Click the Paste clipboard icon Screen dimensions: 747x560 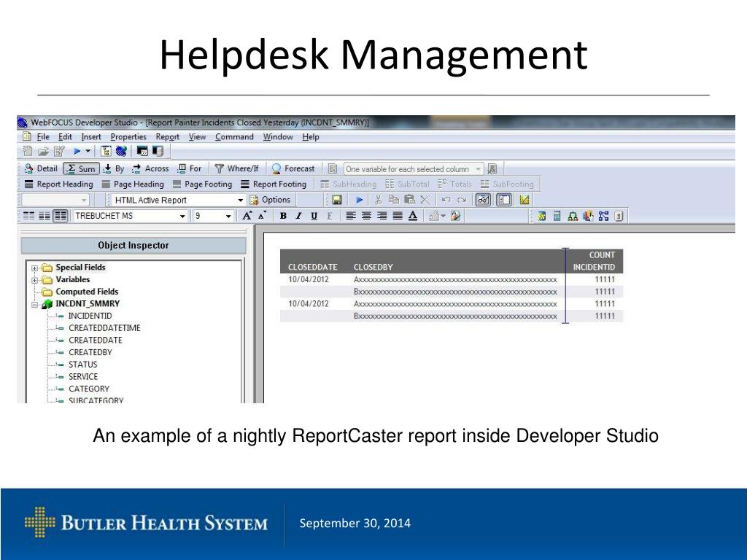(409, 200)
